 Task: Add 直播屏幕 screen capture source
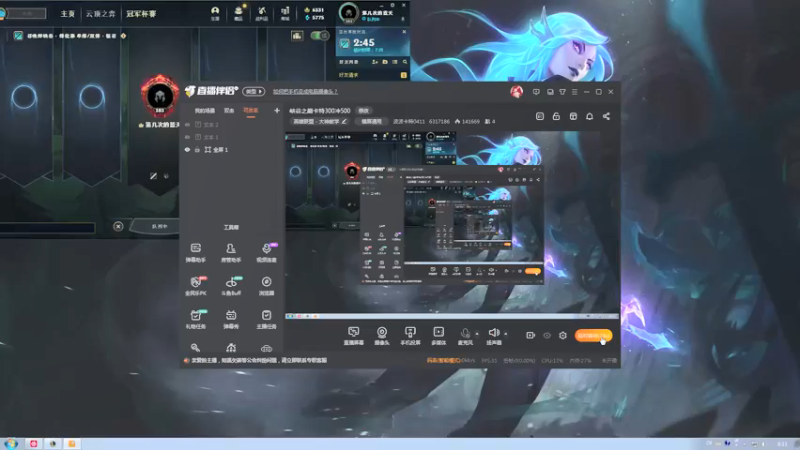coord(353,336)
